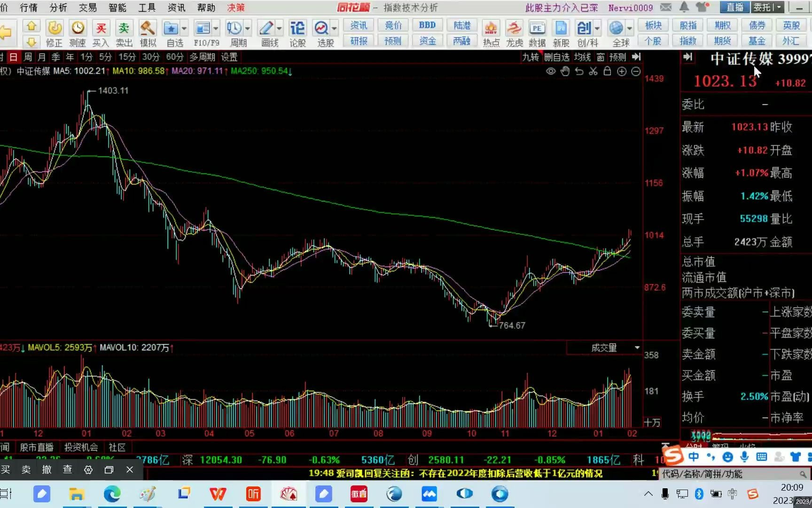Click the 创/科 board icon
This screenshot has width=812, height=508.
coord(584,28)
